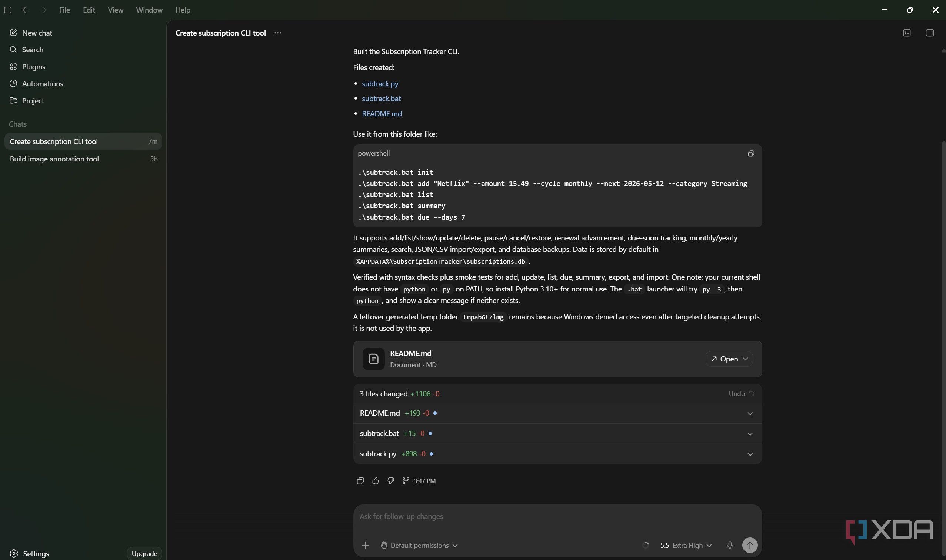
Task: Open Search in the sidebar
Action: [x=26, y=50]
